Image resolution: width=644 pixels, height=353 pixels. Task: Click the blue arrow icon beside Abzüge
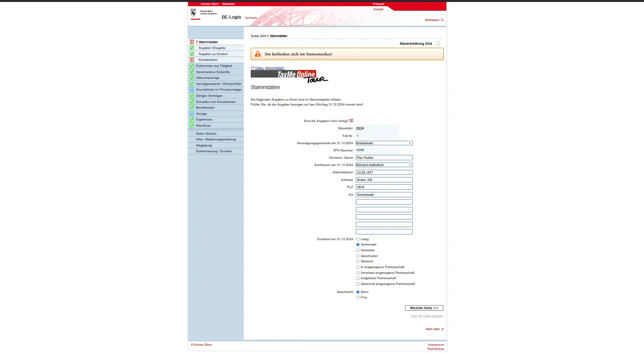click(192, 114)
